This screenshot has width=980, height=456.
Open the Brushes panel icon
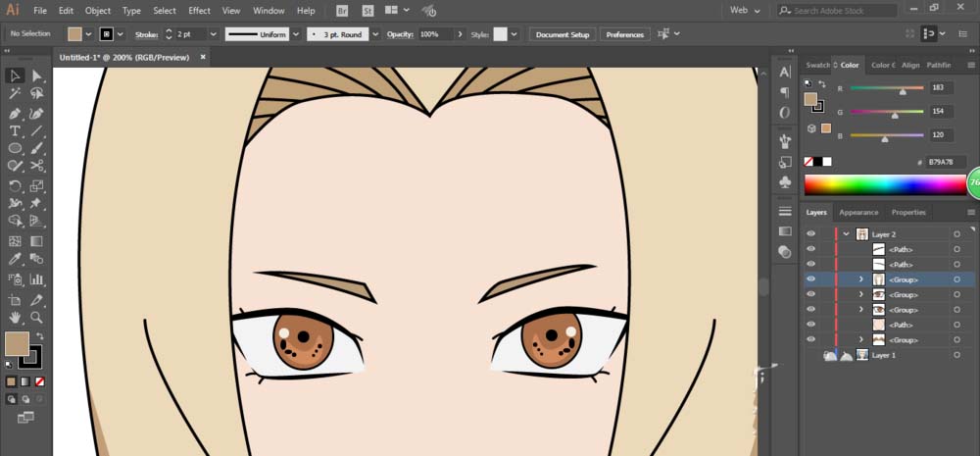pos(785,141)
